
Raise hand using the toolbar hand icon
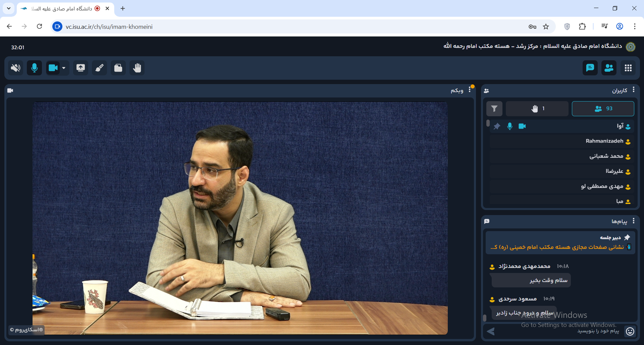point(137,68)
